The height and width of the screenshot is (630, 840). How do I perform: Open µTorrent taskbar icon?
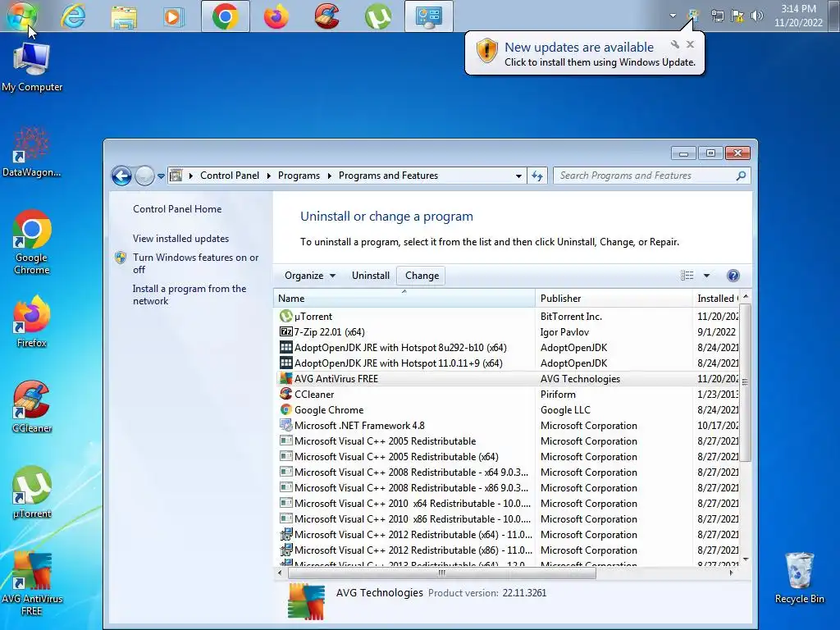click(377, 16)
